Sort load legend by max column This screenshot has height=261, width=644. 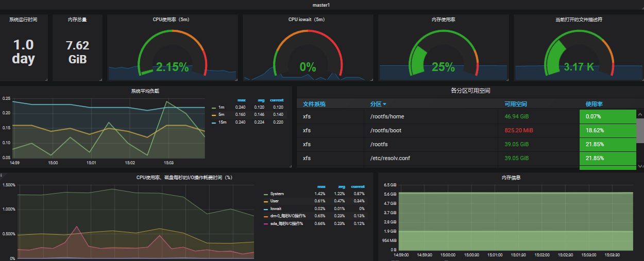241,100
